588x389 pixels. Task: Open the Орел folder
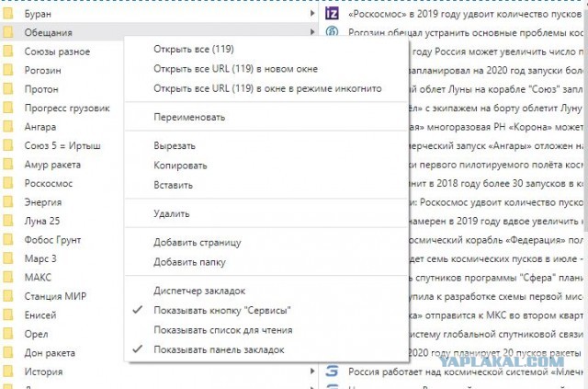pyautogui.click(x=36, y=334)
